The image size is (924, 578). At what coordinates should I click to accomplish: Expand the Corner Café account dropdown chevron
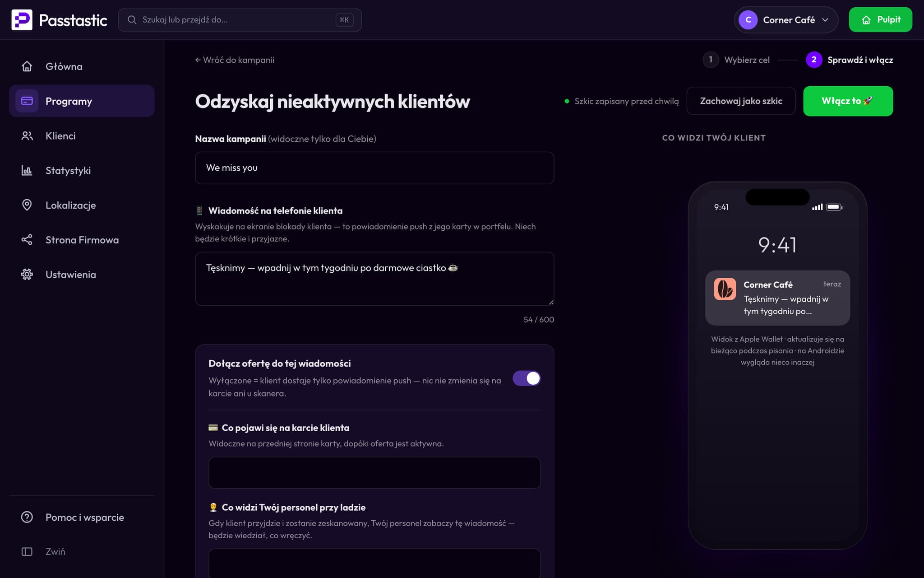(x=825, y=20)
